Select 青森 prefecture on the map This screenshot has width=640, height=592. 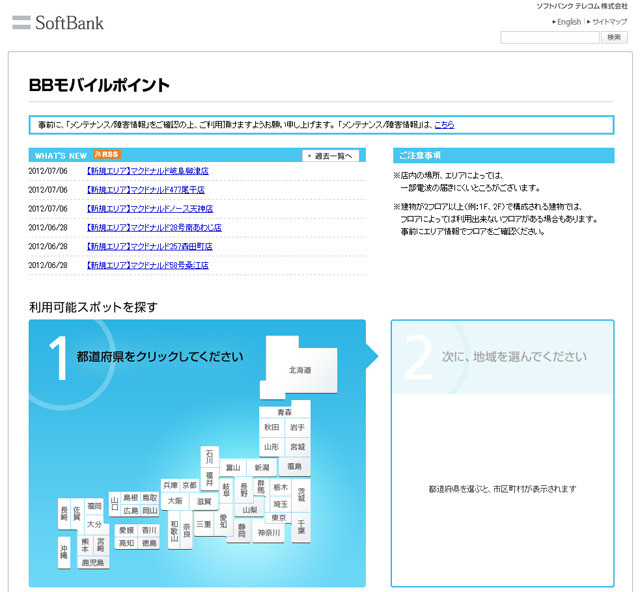pyautogui.click(x=285, y=412)
